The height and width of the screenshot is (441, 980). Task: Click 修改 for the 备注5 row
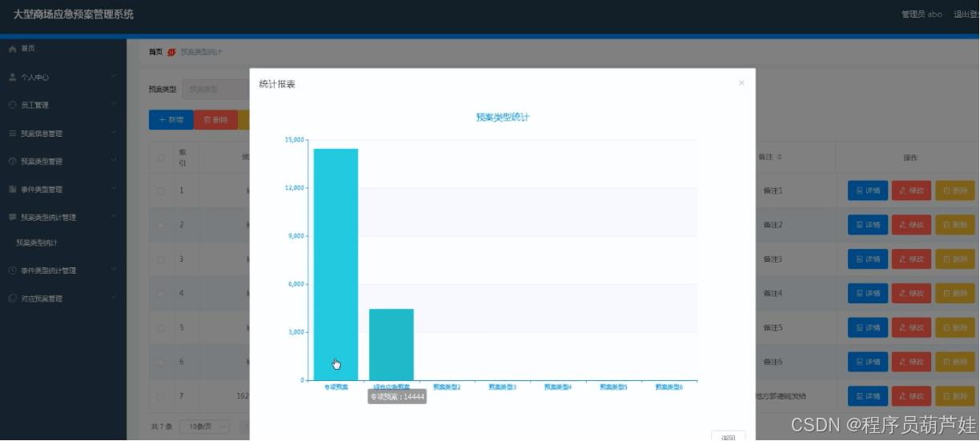point(911,328)
